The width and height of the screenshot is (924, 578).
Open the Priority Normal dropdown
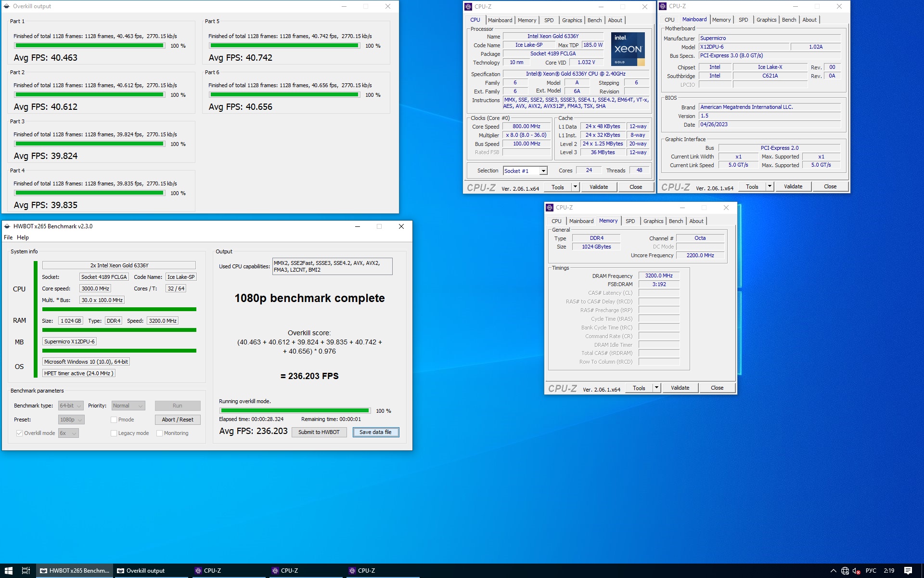[x=128, y=406]
